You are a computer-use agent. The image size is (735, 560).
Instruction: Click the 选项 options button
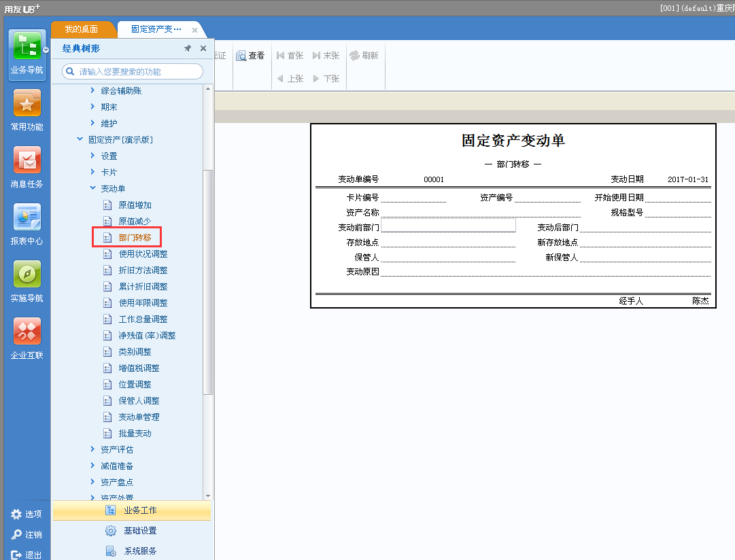click(27, 514)
